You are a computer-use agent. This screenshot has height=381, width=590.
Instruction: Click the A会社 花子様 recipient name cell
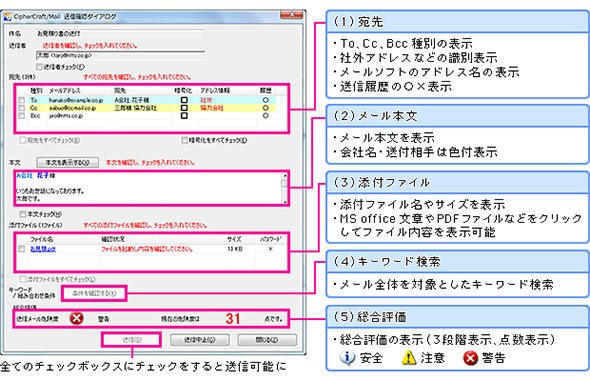coord(132,100)
